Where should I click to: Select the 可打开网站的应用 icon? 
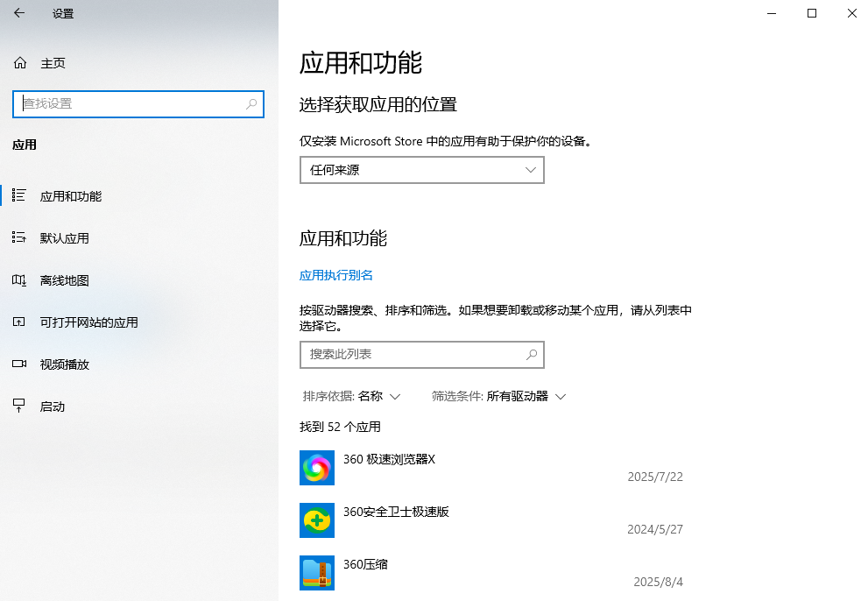click(18, 322)
